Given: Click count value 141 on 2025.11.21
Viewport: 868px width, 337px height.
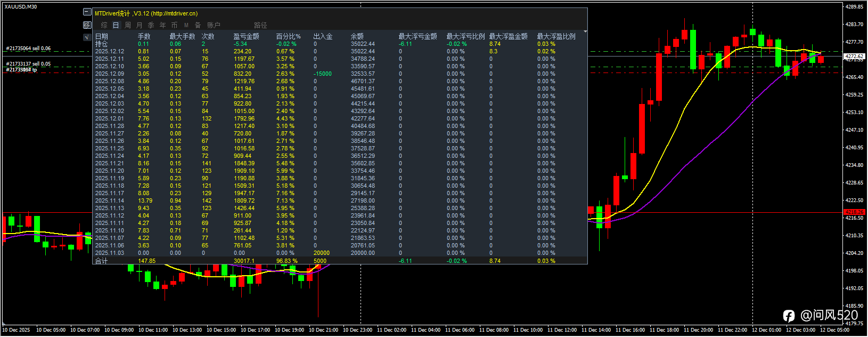Looking at the screenshot, I should click(x=207, y=163).
